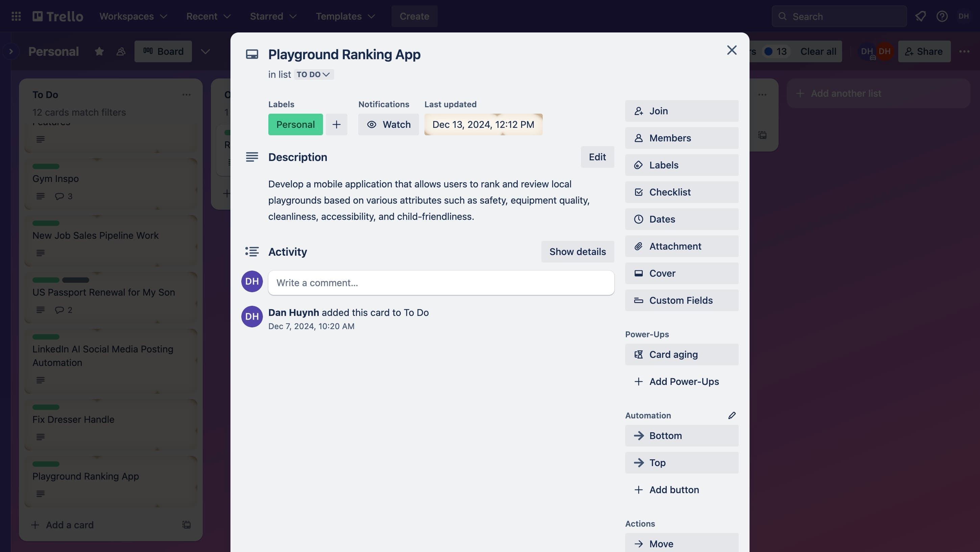980x552 pixels.
Task: Open the notifications bell icon
Action: [920, 16]
